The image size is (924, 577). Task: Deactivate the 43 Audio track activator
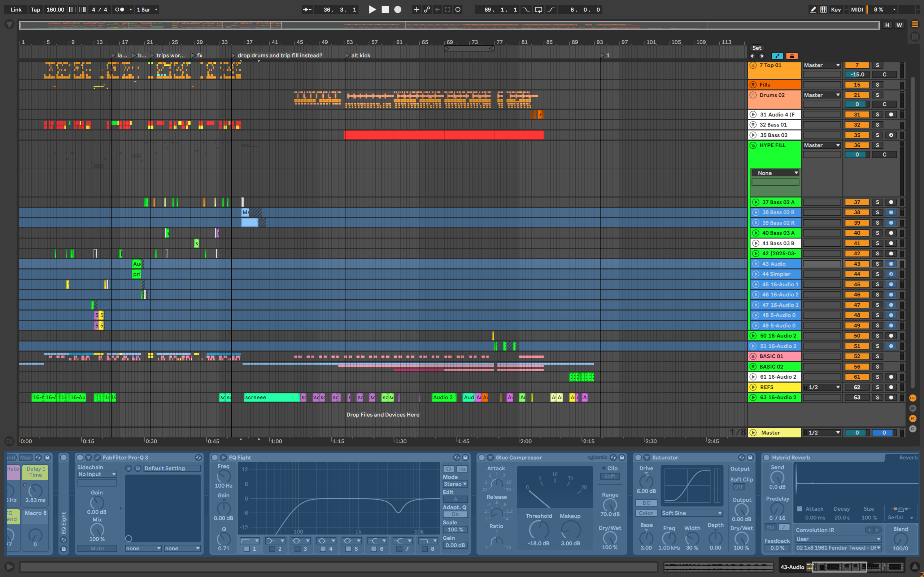click(x=857, y=264)
